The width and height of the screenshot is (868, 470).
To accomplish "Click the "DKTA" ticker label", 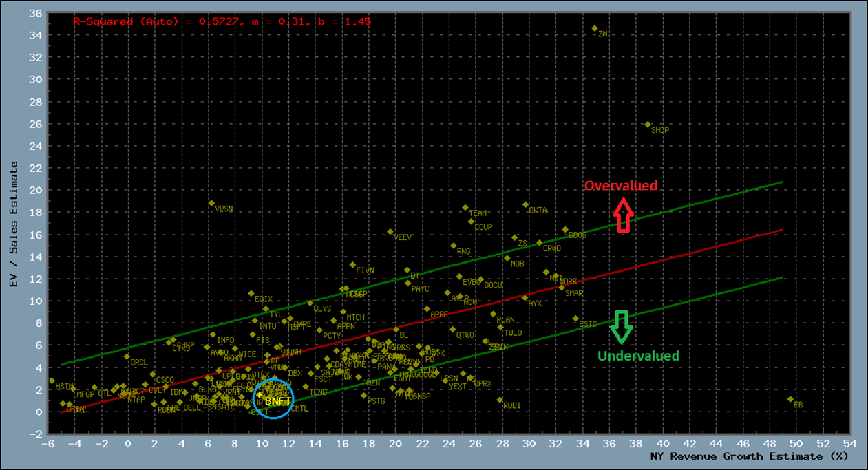I will tap(538, 211).
